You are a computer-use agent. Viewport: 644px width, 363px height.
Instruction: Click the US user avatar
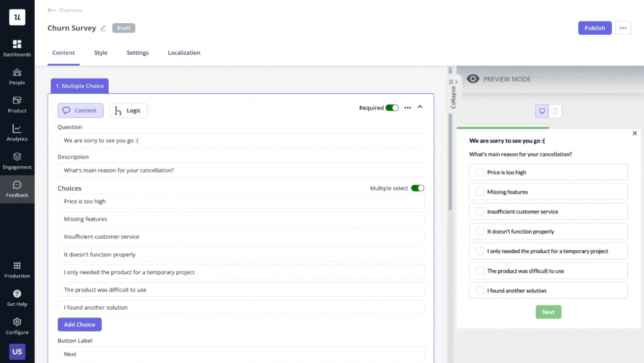[17, 351]
